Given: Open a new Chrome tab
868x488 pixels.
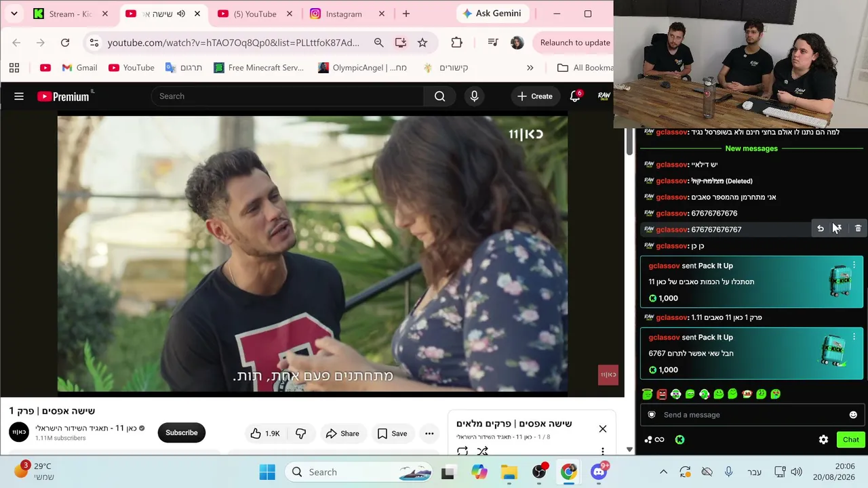Looking at the screenshot, I should [x=406, y=14].
